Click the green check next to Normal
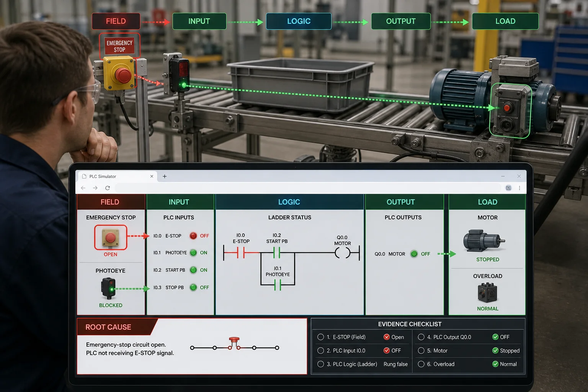 click(495, 364)
